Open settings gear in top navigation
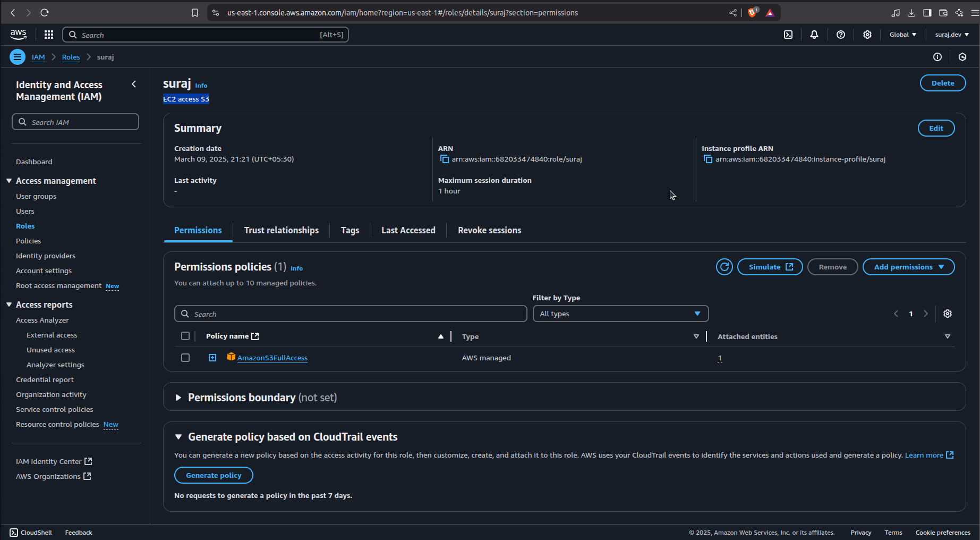The image size is (980, 540). coord(867,35)
